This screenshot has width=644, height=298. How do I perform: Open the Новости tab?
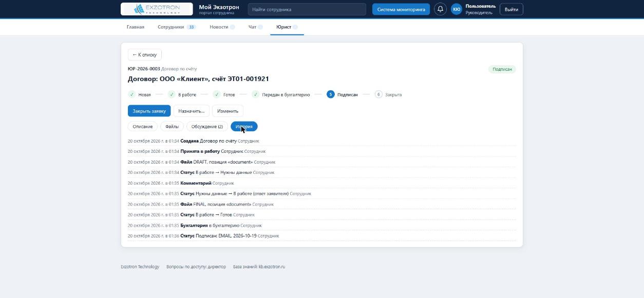[x=222, y=27]
